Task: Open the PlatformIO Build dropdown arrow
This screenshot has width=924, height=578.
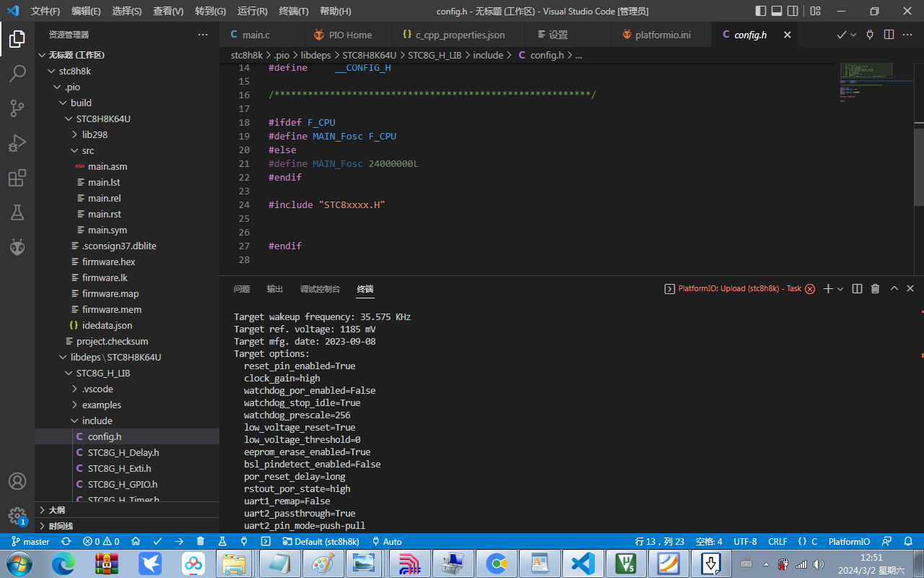Action: click(x=853, y=35)
